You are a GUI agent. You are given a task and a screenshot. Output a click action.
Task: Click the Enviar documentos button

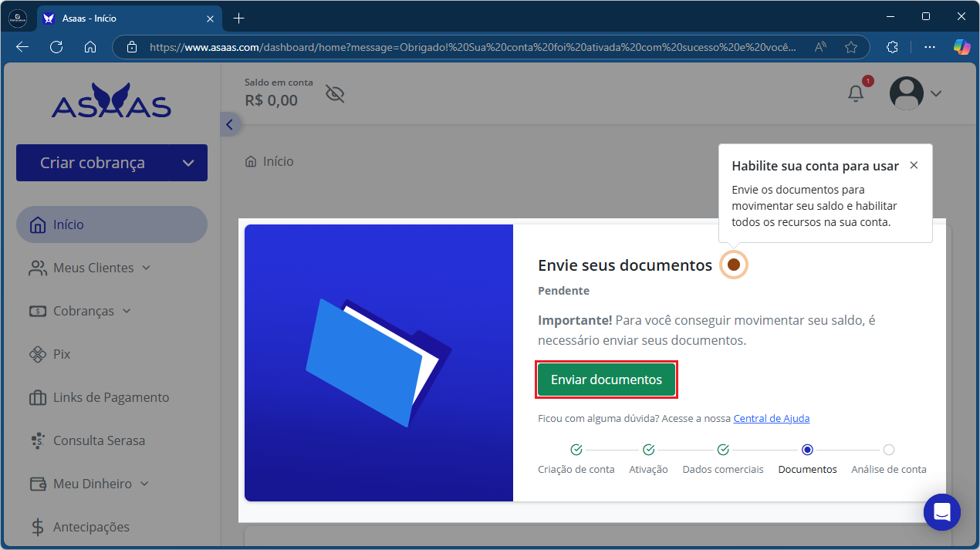[606, 380]
